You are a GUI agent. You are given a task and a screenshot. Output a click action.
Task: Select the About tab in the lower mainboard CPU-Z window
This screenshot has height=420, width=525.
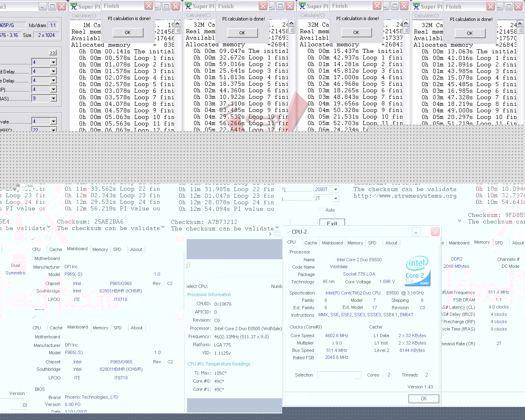[137, 328]
